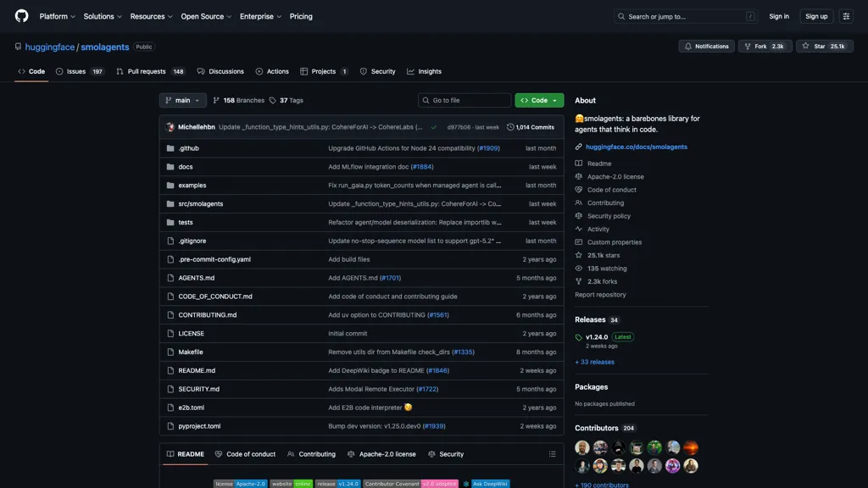Open AGENTS.md file
Screen dimensions: 868x488
(x=196, y=278)
